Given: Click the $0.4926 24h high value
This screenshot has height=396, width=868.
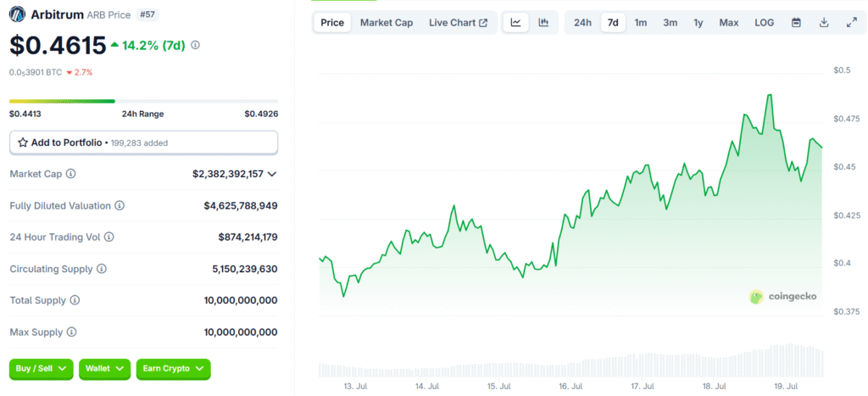Looking at the screenshot, I should [x=261, y=114].
